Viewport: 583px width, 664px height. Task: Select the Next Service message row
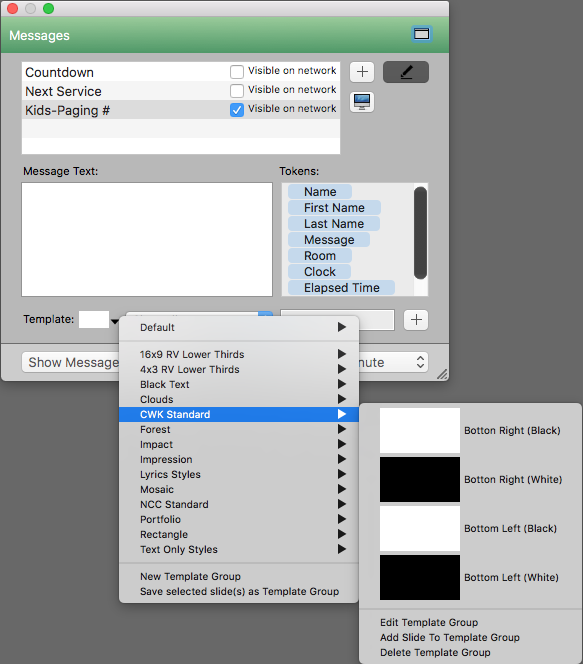[x=181, y=91]
